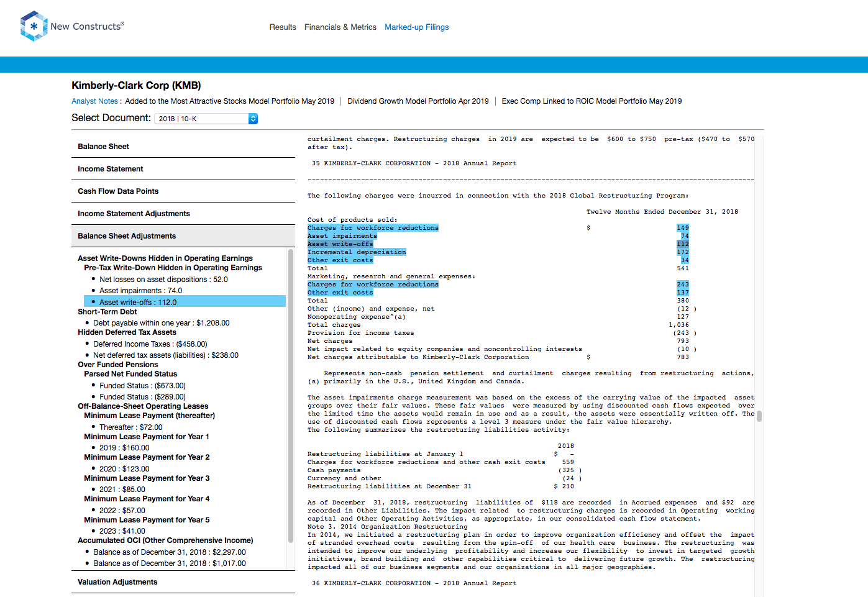Screen dimensions: 868x597
Task: Open Financials & Metrics nav item
Action: [340, 27]
